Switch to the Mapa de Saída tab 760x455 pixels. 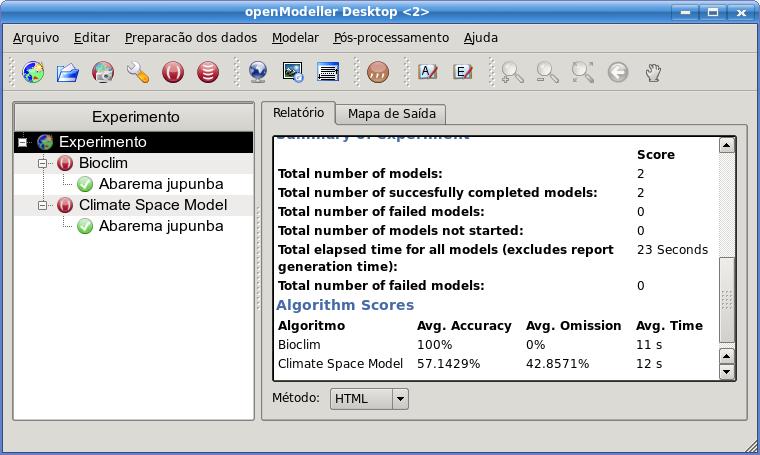(x=391, y=114)
